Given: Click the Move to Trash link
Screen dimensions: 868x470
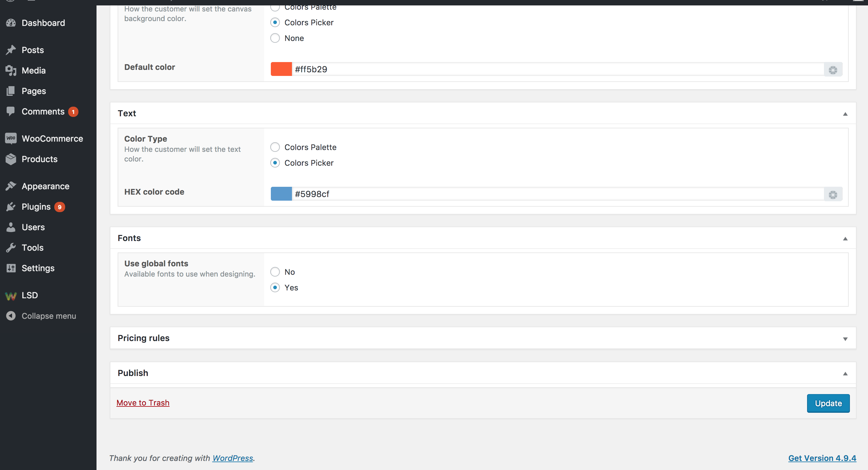Looking at the screenshot, I should coord(143,403).
